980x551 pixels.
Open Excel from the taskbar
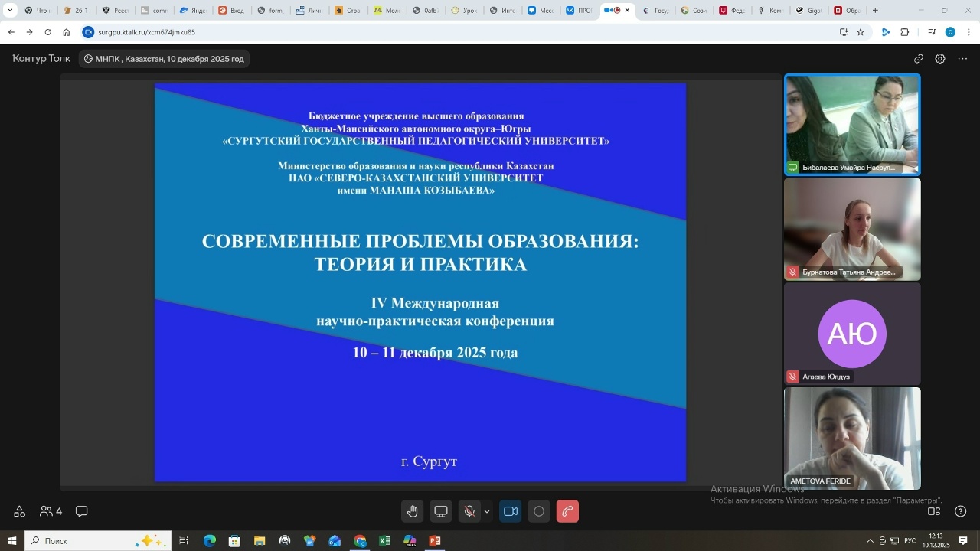point(385,541)
